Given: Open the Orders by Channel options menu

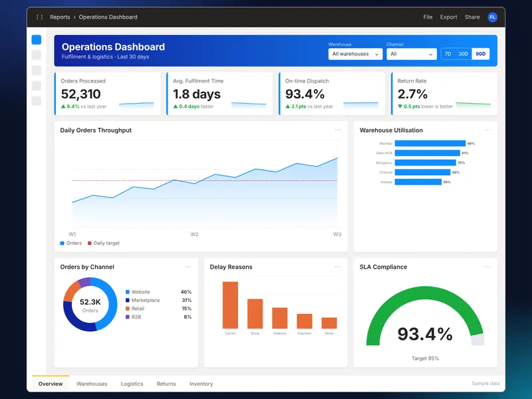Looking at the screenshot, I should click(188, 267).
